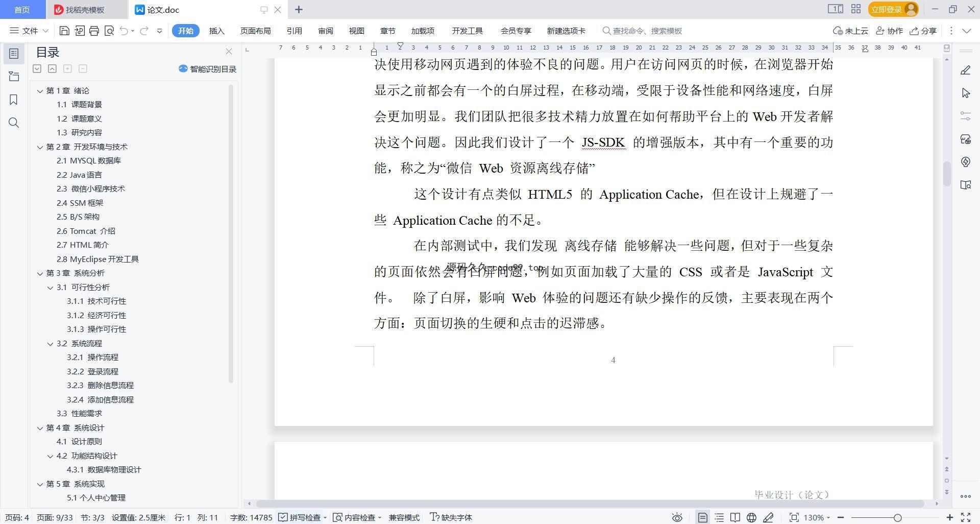The width and height of the screenshot is (980, 524).
Task: Click the horizontal scrollbar of document
Action: [x=590, y=504]
